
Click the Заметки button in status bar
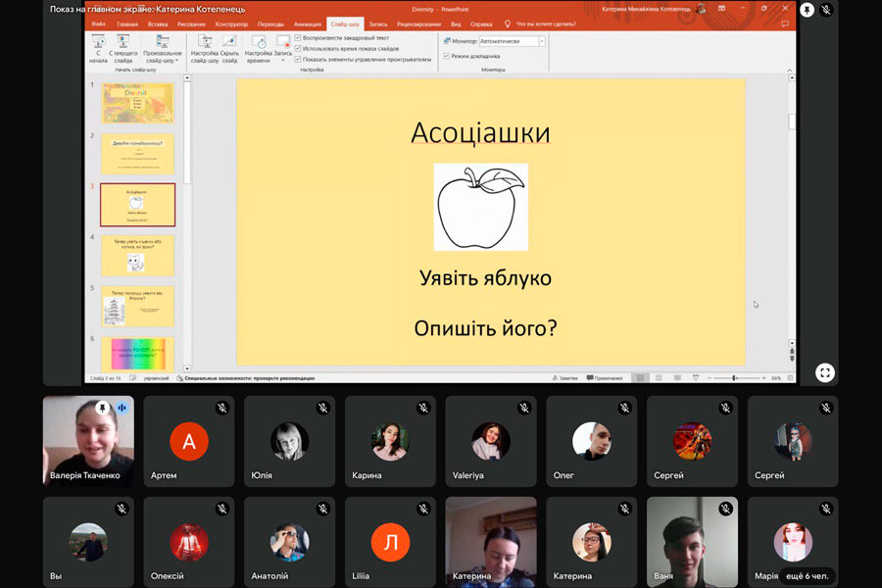564,378
